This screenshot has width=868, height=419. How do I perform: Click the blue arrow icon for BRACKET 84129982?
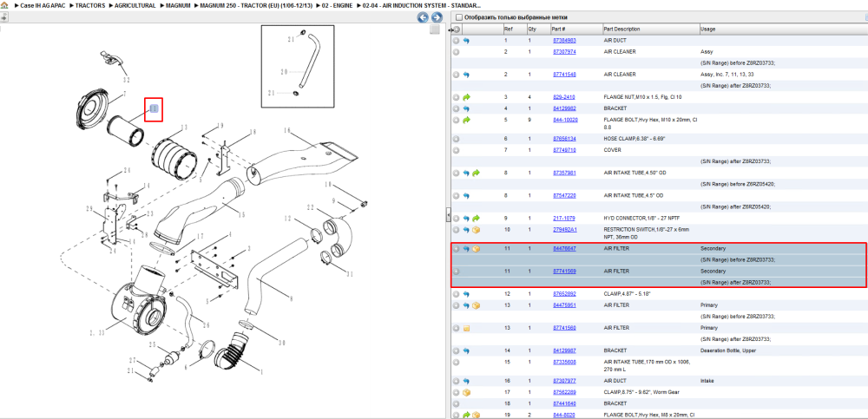coord(466,108)
